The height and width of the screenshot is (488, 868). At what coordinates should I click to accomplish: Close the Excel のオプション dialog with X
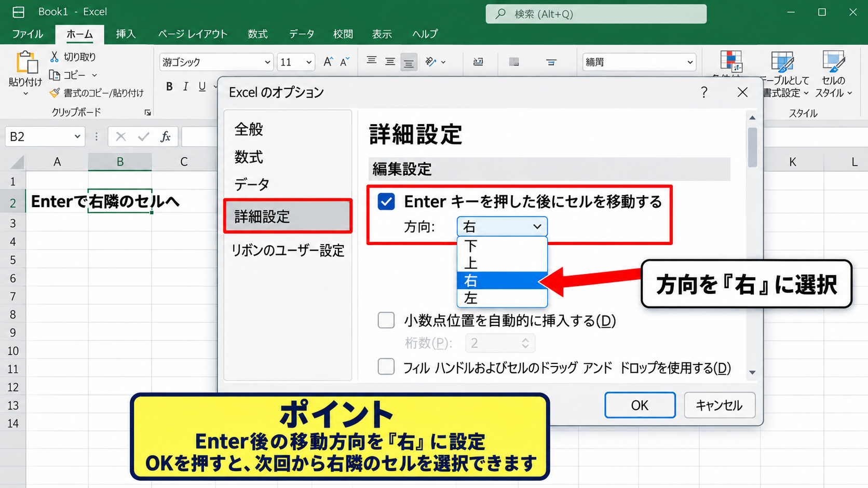(742, 92)
